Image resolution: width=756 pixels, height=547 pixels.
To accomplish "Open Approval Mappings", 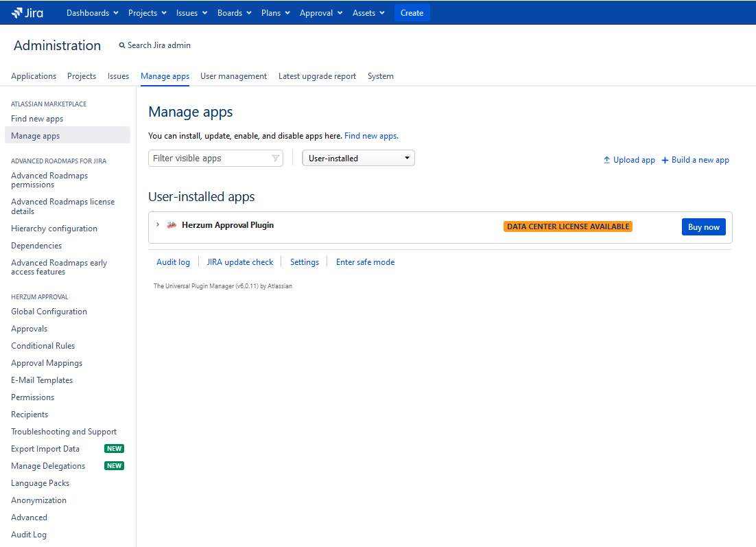I will (x=47, y=363).
